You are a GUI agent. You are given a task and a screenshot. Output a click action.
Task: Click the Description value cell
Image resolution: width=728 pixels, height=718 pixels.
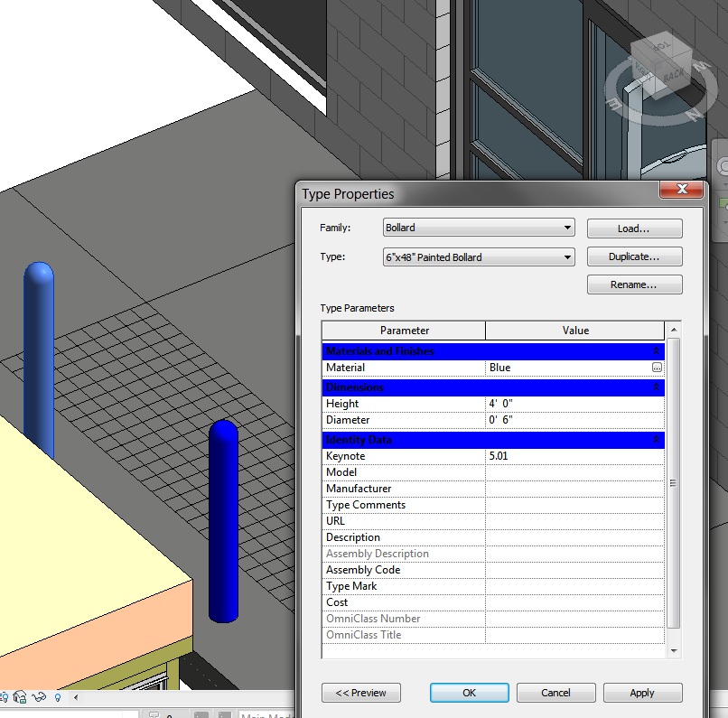click(x=574, y=537)
